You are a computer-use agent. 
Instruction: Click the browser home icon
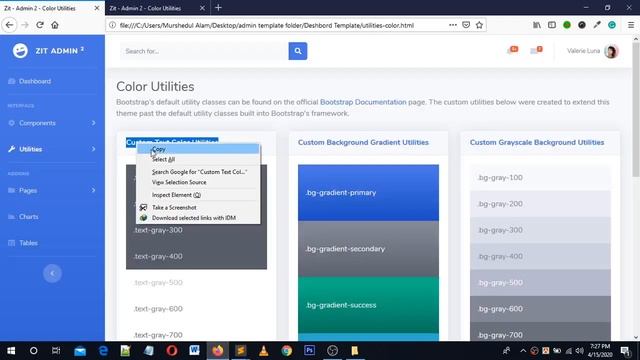click(x=55, y=25)
